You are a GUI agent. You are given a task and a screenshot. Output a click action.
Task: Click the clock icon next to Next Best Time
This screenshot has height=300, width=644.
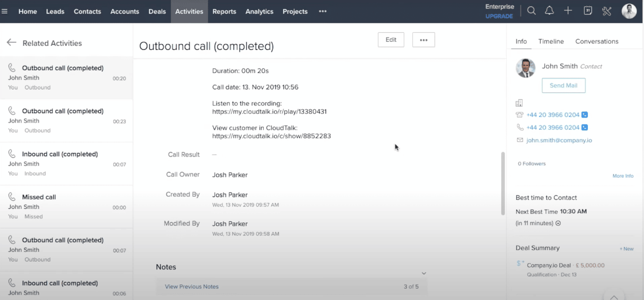(557, 223)
